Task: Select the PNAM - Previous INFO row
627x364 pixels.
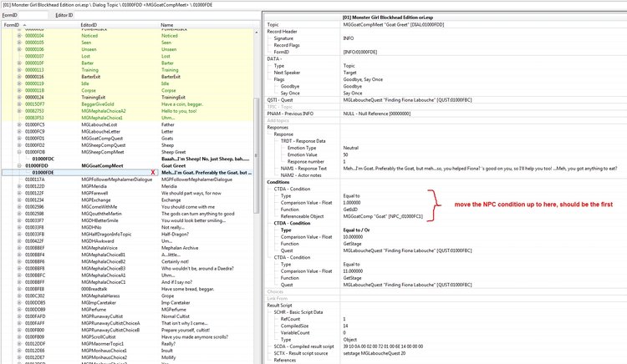Action: coord(445,114)
